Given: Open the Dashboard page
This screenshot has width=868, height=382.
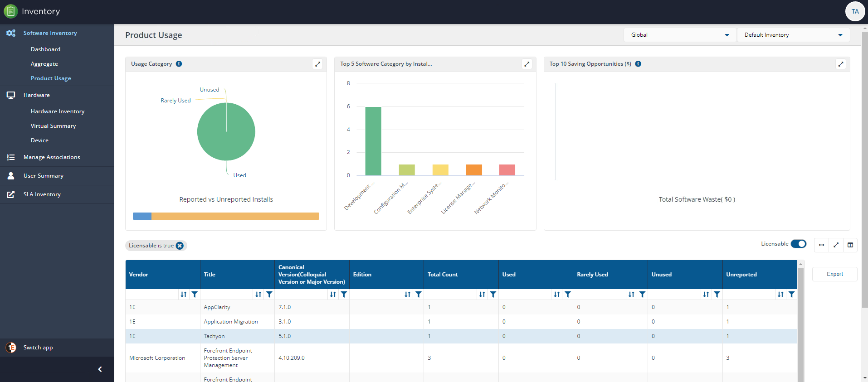Looking at the screenshot, I should point(45,49).
